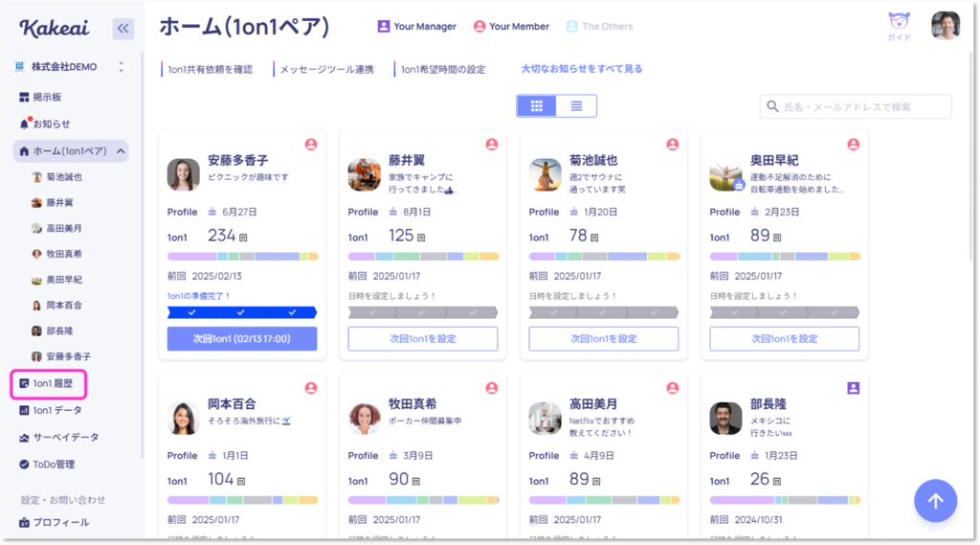Click member icon on 藤井翼 card

(492, 145)
